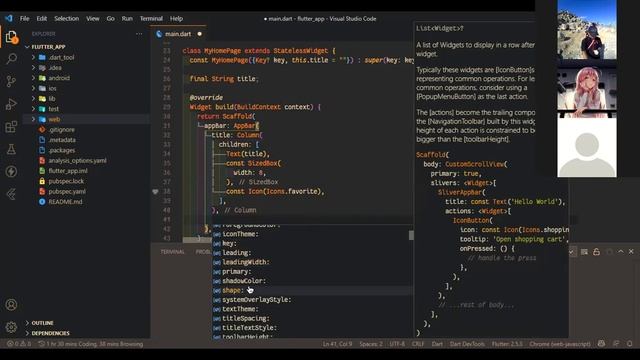Click UTF-8 encoding in status bar
Screen dimensions: 640x360
[397, 344]
